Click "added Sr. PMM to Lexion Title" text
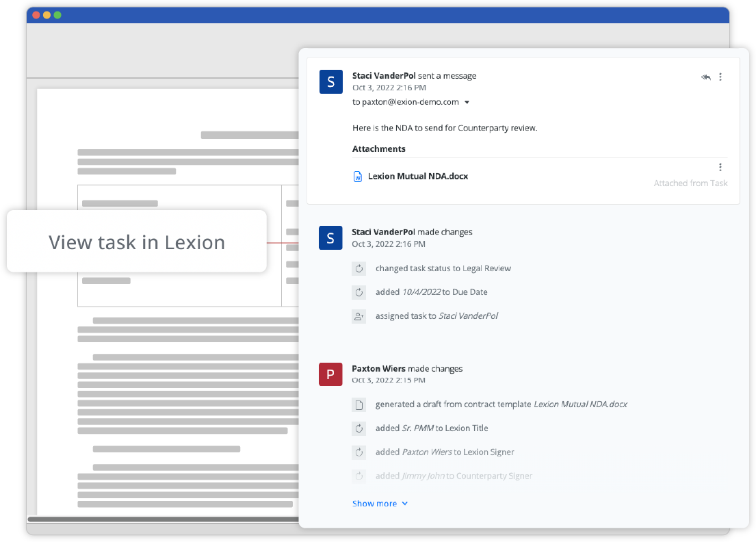The height and width of the screenshot is (542, 756). coord(432,428)
